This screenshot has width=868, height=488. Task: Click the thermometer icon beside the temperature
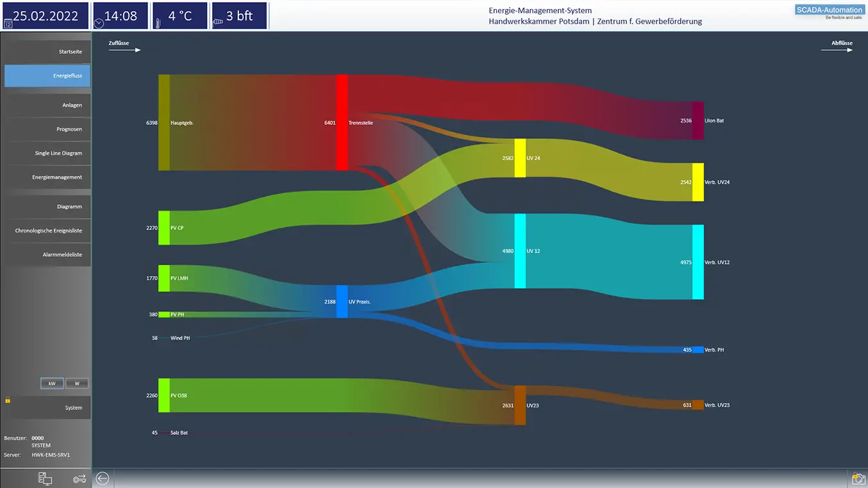tap(157, 23)
